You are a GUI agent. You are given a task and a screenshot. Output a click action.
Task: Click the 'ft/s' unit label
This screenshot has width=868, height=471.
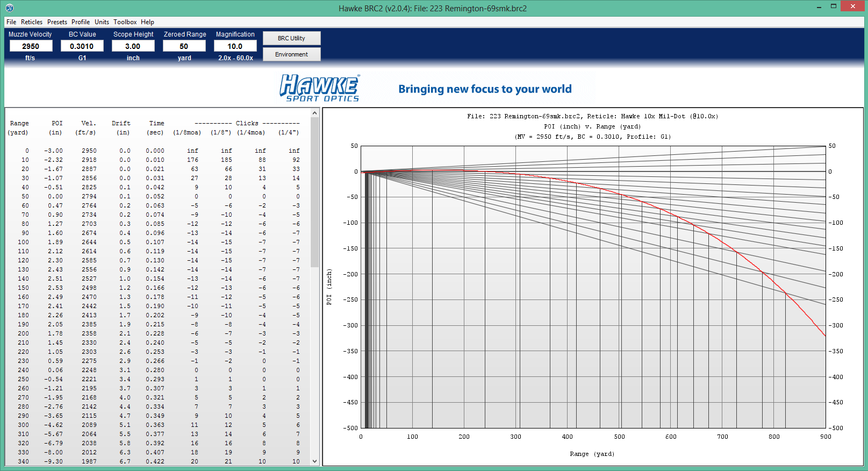click(30, 58)
